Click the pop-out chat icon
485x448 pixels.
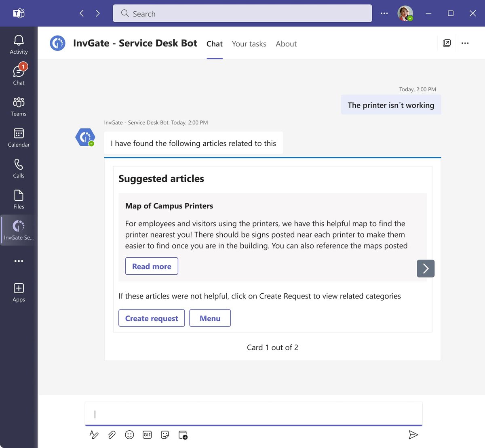[447, 43]
